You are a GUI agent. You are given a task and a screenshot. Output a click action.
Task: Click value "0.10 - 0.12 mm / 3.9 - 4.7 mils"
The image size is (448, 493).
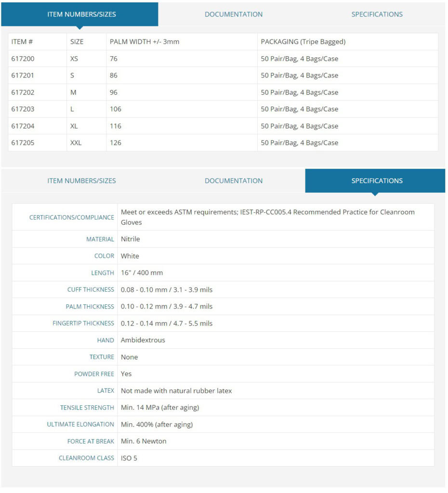tap(167, 307)
